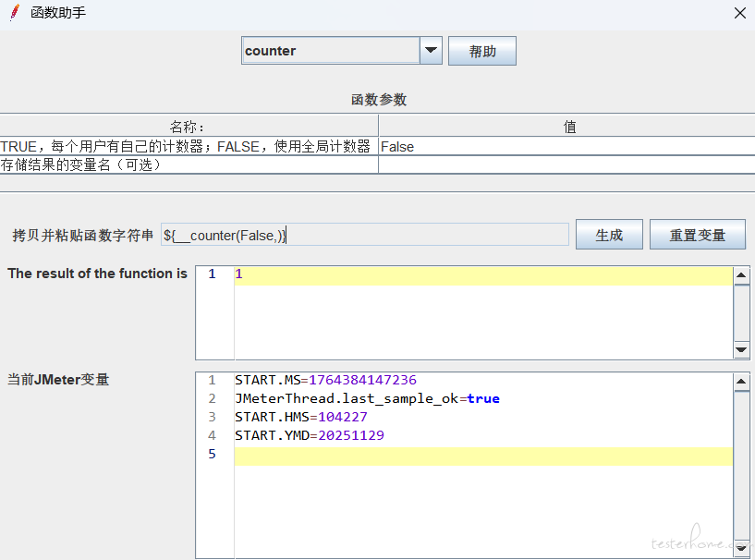Viewport: 755px width, 560px height.
Task: Close the 函数助手 dialog window
Action: coord(739,13)
